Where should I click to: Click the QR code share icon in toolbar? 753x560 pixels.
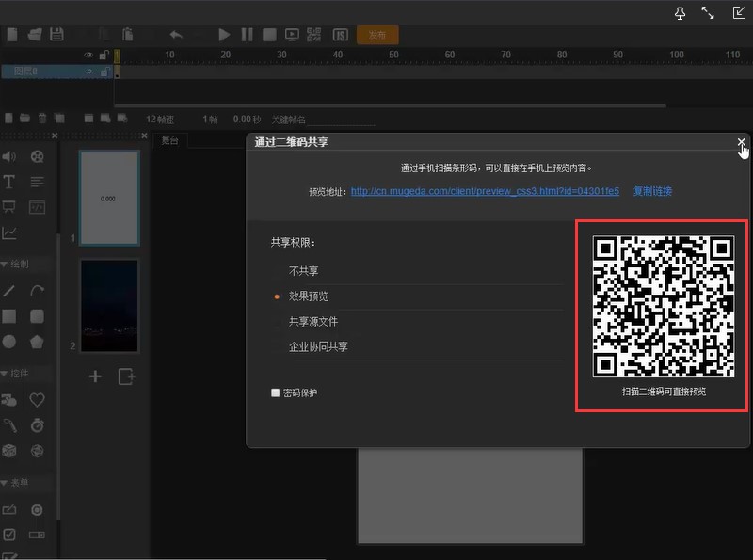313,35
